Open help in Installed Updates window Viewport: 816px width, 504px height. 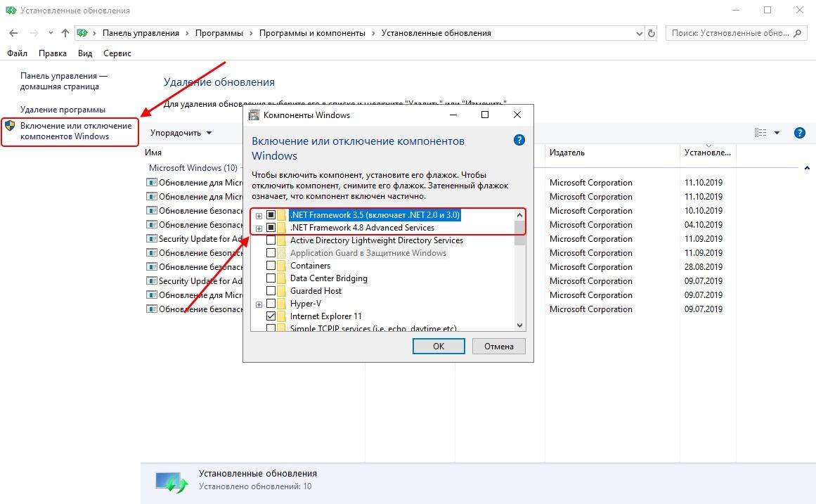click(799, 133)
